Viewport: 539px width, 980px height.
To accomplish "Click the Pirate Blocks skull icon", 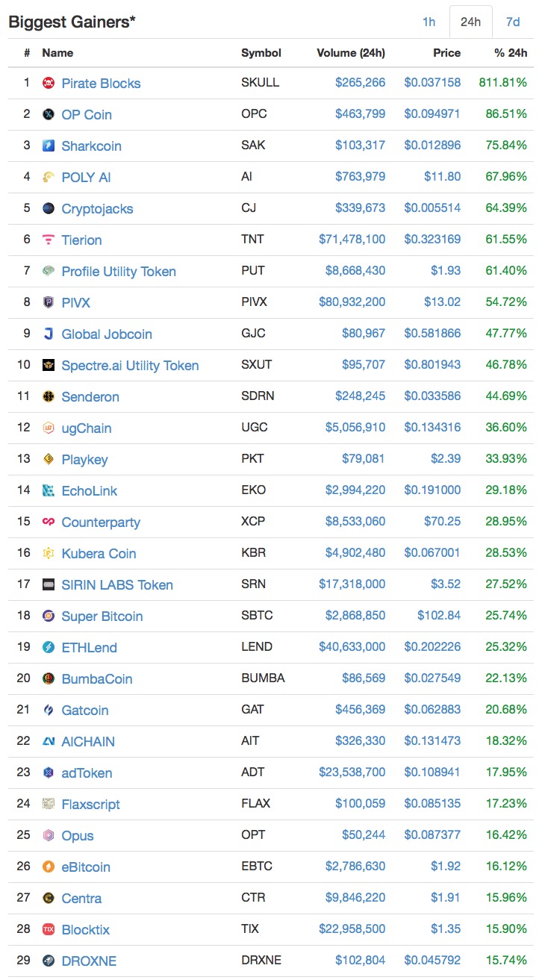I will click(x=49, y=83).
